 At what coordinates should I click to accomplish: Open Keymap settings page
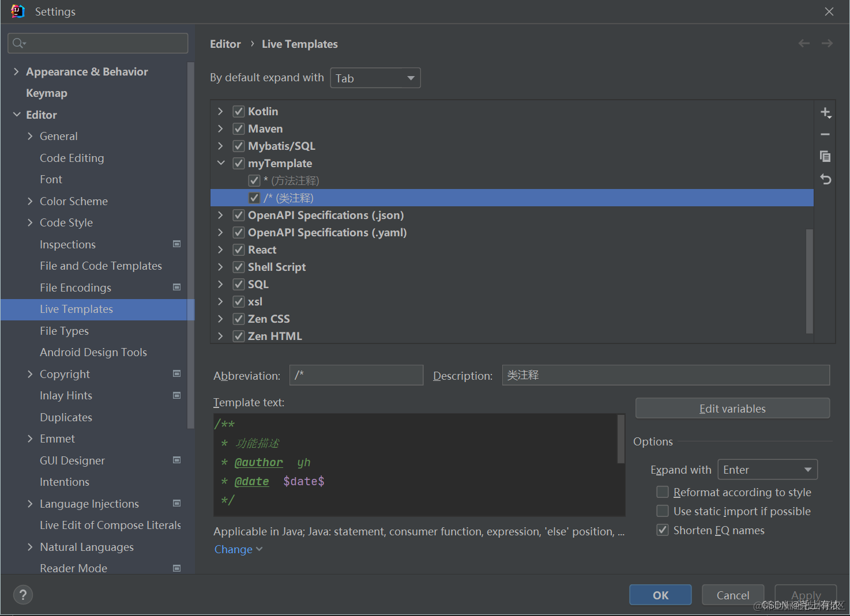coord(47,93)
